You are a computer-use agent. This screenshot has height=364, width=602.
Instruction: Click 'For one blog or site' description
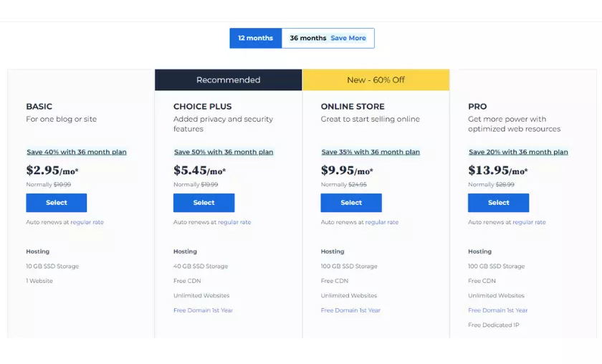pyautogui.click(x=62, y=119)
